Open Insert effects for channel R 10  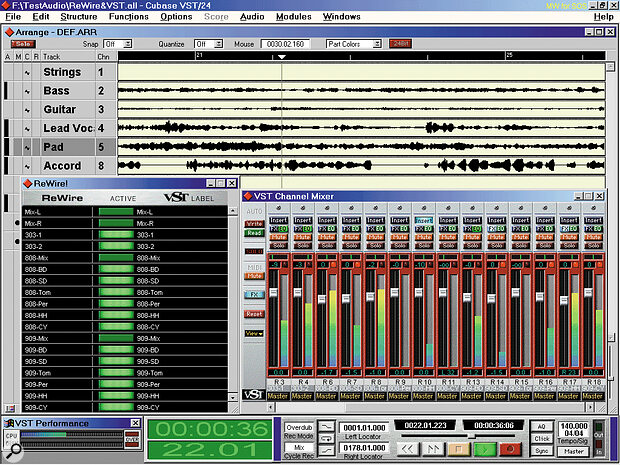tap(423, 220)
